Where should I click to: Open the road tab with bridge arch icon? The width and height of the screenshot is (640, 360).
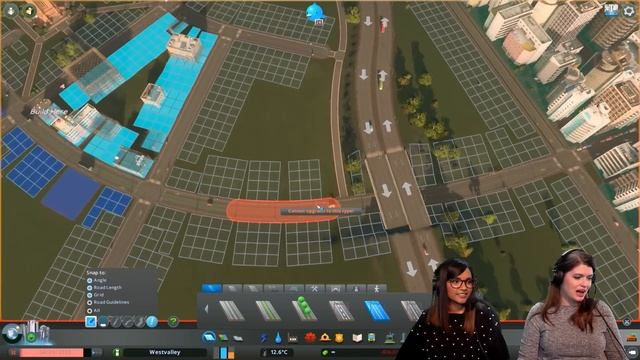coord(336,289)
